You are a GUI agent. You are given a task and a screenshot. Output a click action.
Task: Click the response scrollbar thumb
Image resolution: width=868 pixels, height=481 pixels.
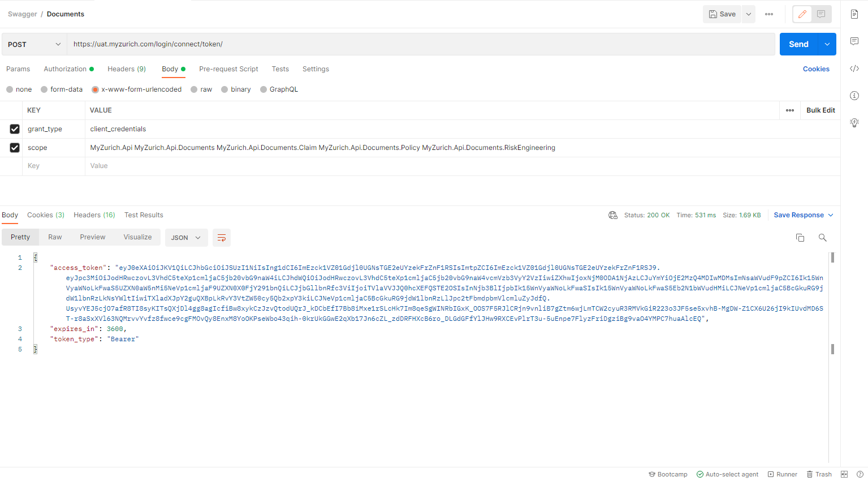coord(832,257)
